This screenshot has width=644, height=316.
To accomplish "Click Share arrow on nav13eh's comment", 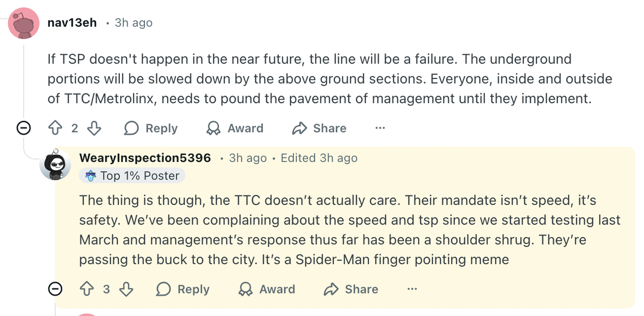I will tap(299, 128).
